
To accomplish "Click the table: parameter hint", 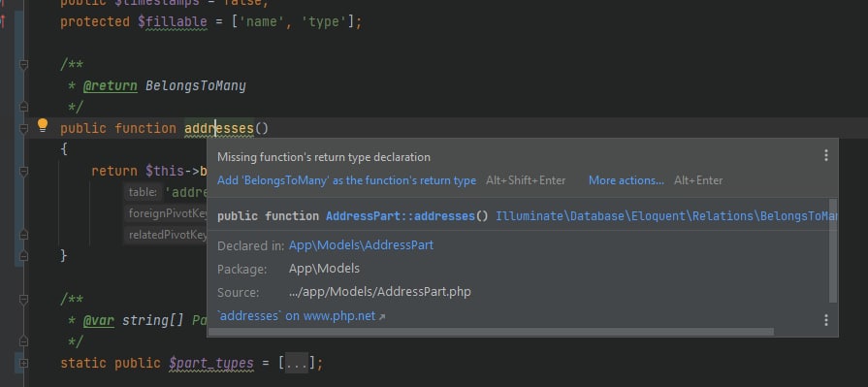I will click(x=143, y=192).
